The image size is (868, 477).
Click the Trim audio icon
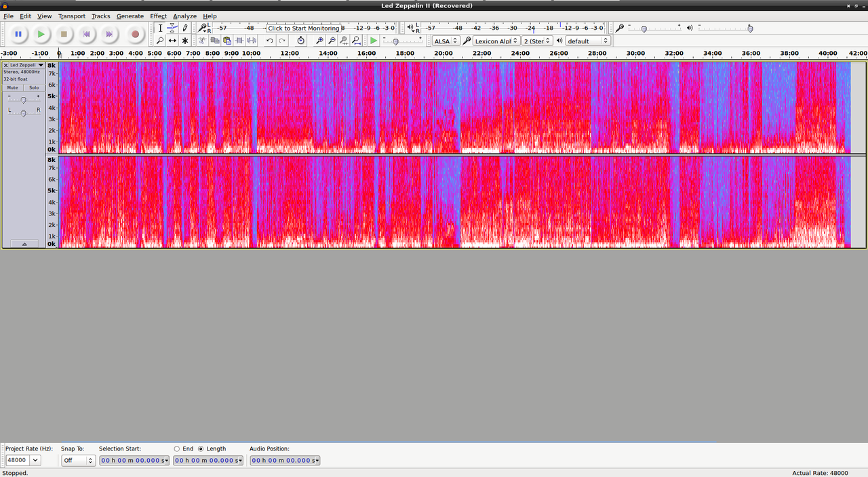[x=239, y=41]
